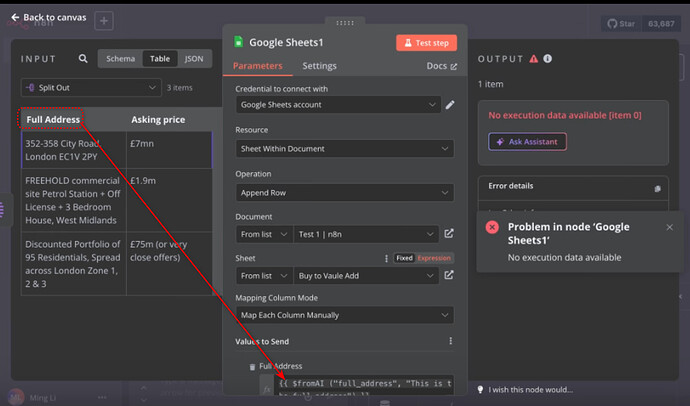Select JSON view in the Input panel

click(x=194, y=59)
